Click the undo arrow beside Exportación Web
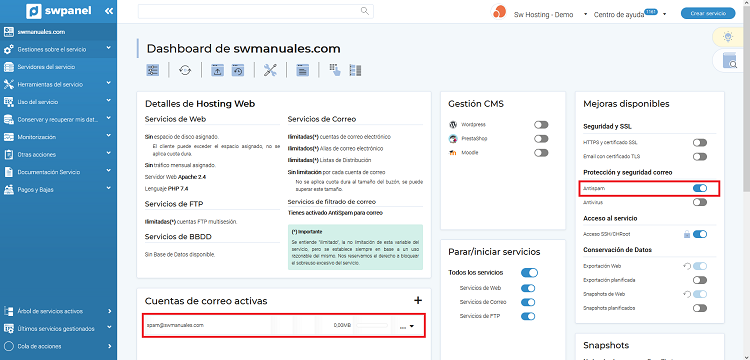 [x=687, y=266]
